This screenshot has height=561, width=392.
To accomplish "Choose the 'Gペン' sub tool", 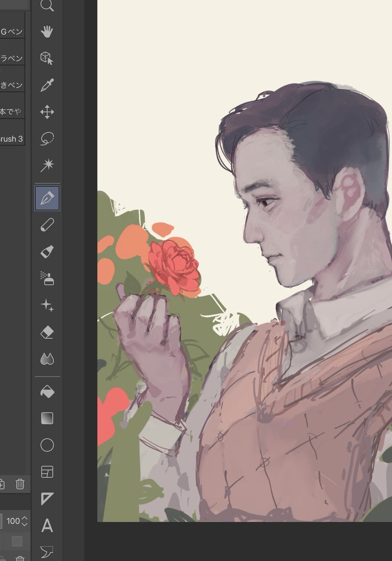I will (x=12, y=32).
